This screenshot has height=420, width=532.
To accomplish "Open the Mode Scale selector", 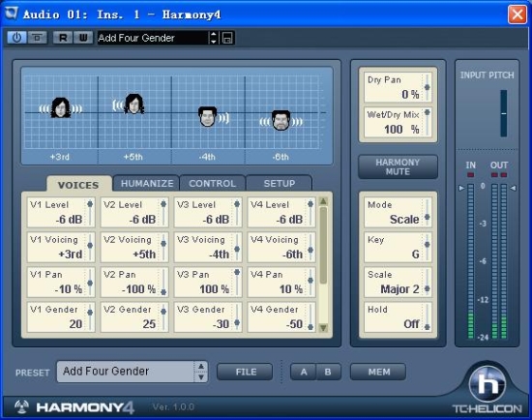I will tap(398, 212).
